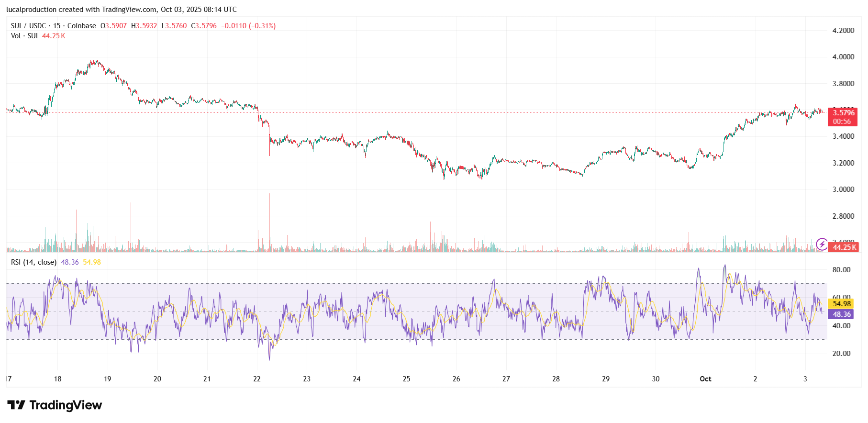868x423 pixels.
Task: Click the red current price label 3.5796
Action: [843, 113]
